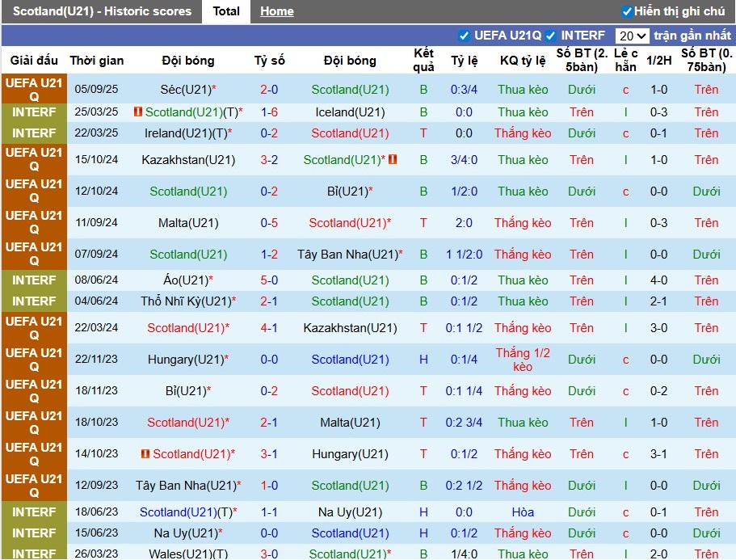Click UEFA U21 Q label for 05/09/25
This screenshot has height=560, width=736.
[x=34, y=89]
